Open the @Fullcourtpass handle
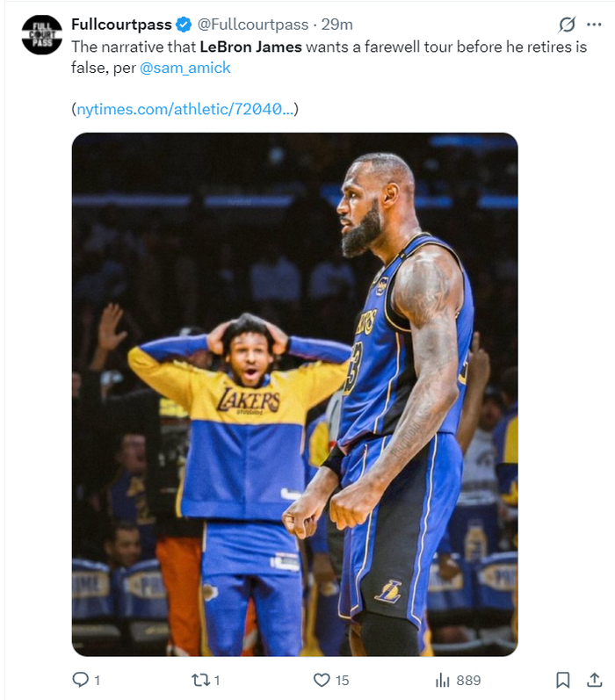This screenshot has height=700, width=615. (253, 24)
